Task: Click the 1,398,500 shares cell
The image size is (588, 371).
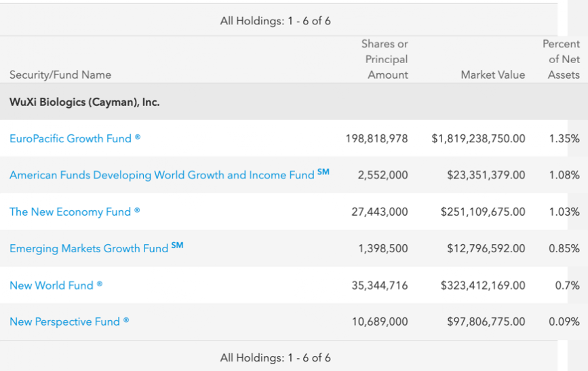Action: [383, 248]
